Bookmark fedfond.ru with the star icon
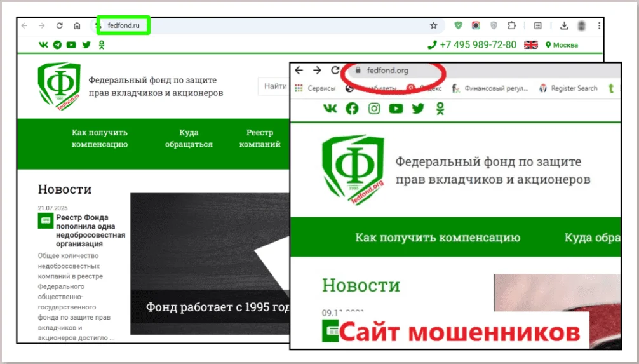The image size is (639, 364). [434, 25]
